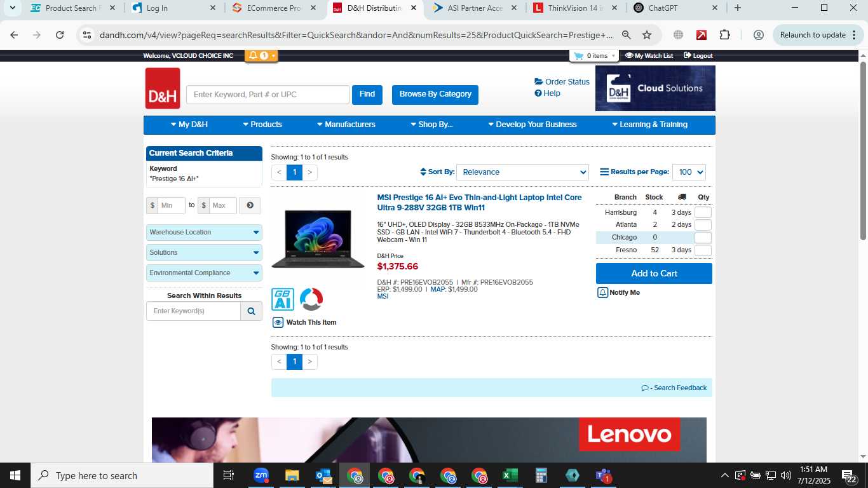The width and height of the screenshot is (868, 488).
Task: Open the MSI manufacturer link
Action: [x=383, y=297]
